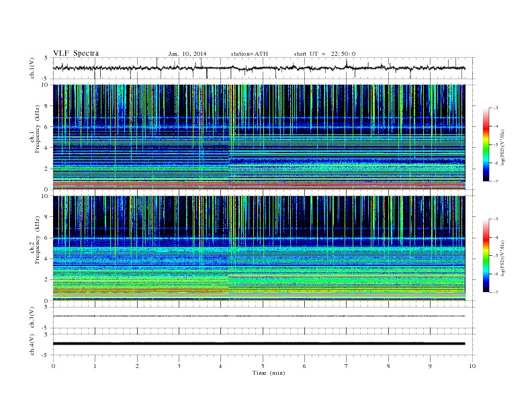
Task: Click the 4 kHz tick label on ch.2 axis
Action: coord(46,259)
